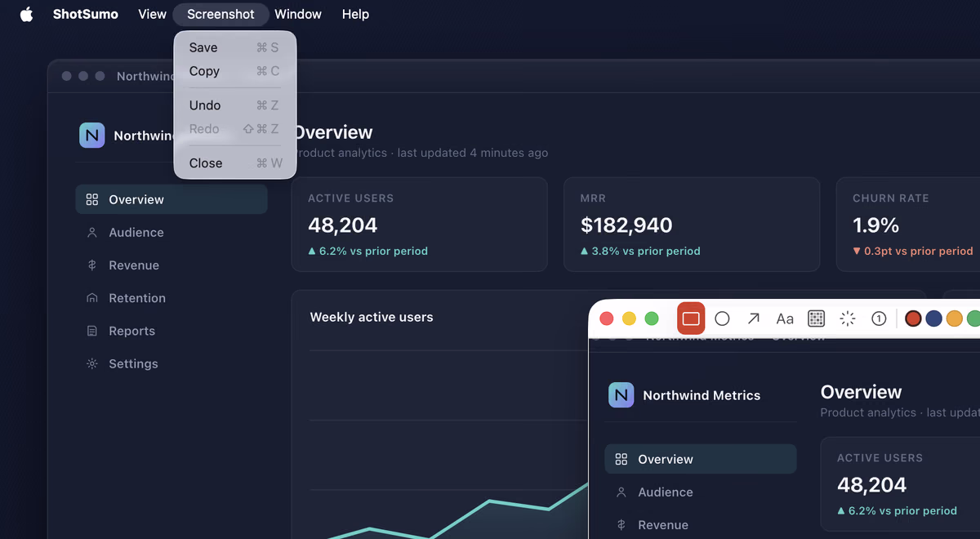The height and width of the screenshot is (539, 980).
Task: Click the Audience person icon in the background window
Action: point(92,233)
